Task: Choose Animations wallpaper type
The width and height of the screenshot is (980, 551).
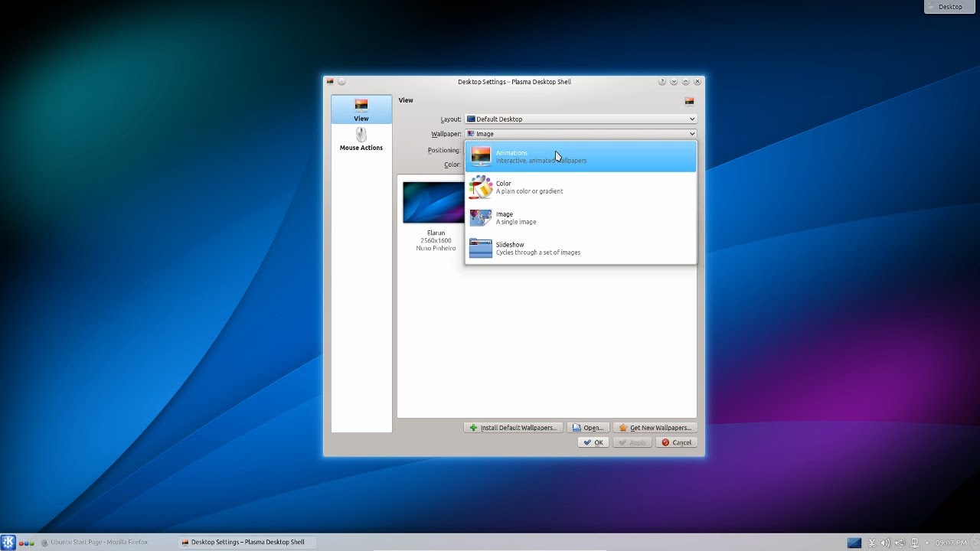Action: click(x=580, y=157)
